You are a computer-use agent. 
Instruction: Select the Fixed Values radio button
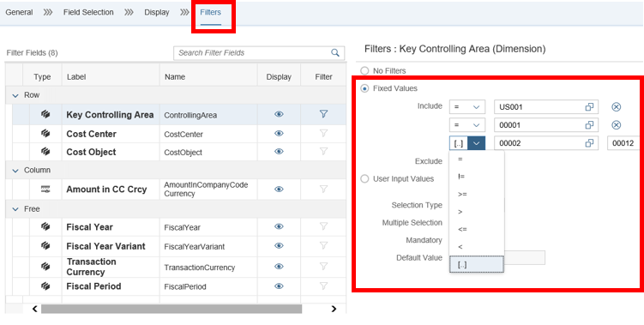[364, 88]
